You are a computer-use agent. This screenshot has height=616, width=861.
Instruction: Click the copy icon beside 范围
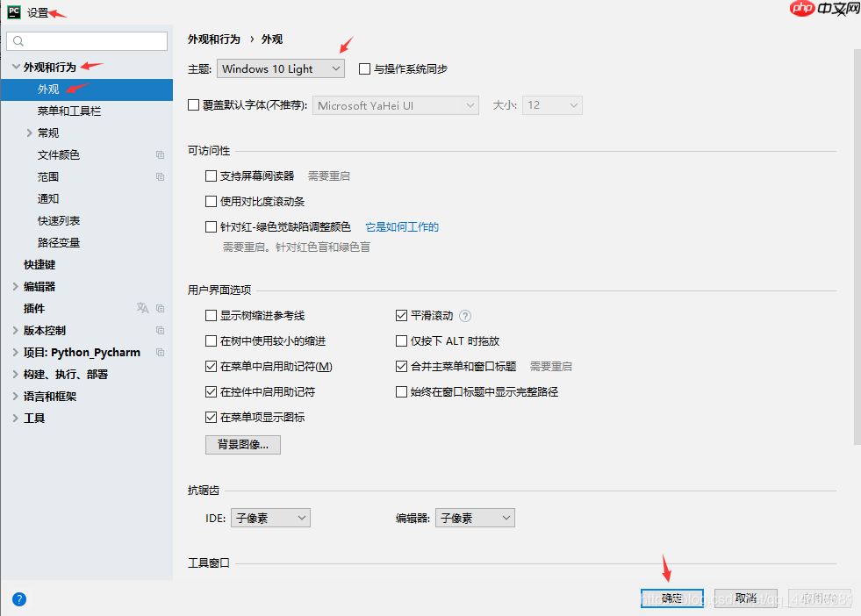(x=160, y=176)
